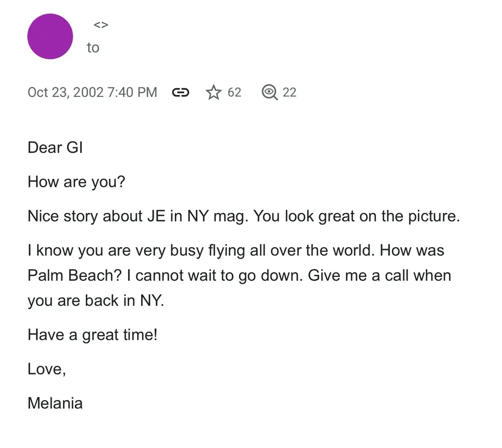Expand the "to" recipient field
Screen dimensions: 502x448
point(93,48)
